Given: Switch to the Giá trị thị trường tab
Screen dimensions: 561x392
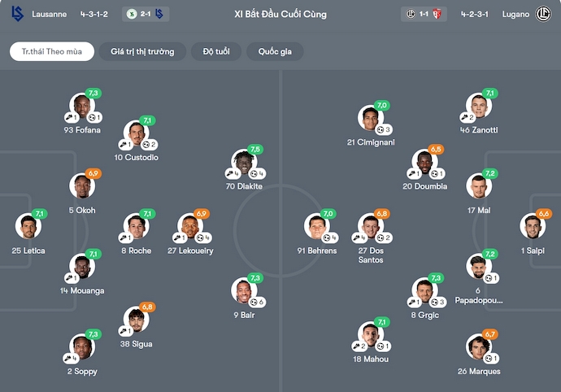Looking at the screenshot, I should (x=142, y=51).
